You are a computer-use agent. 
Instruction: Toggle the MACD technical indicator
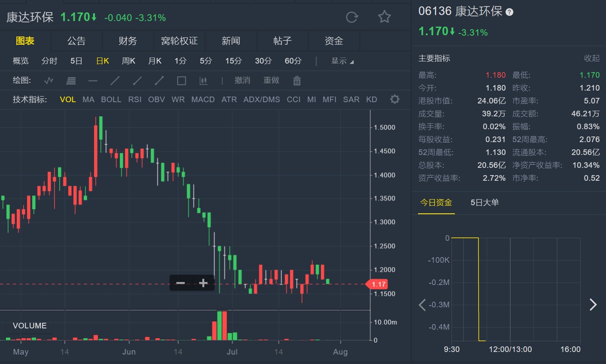tap(203, 100)
